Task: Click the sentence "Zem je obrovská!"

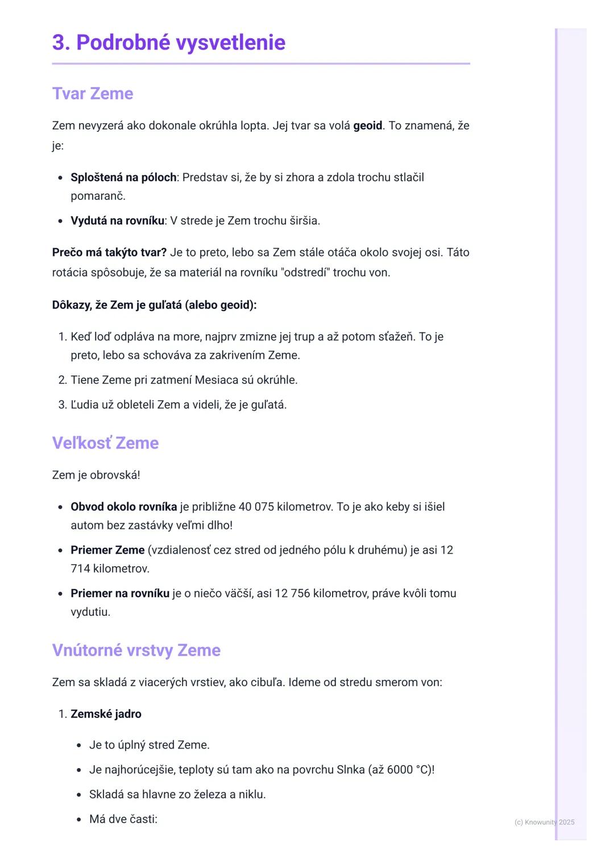Action: point(96,475)
